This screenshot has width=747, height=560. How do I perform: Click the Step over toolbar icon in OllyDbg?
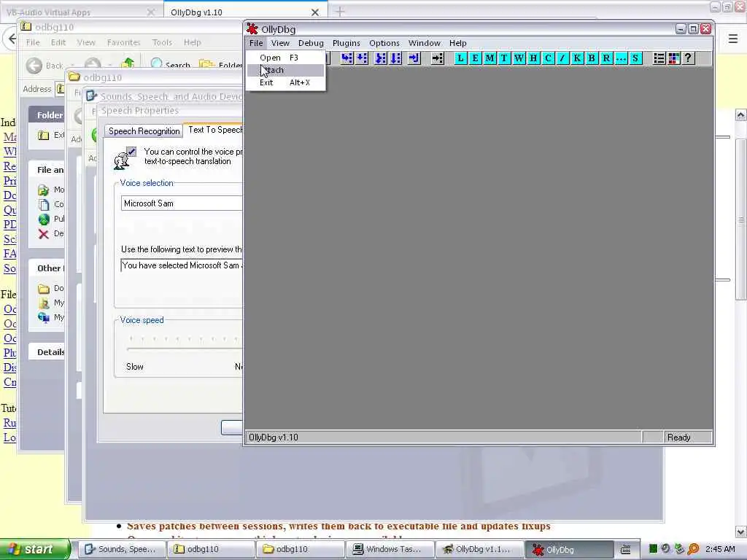coord(362,58)
